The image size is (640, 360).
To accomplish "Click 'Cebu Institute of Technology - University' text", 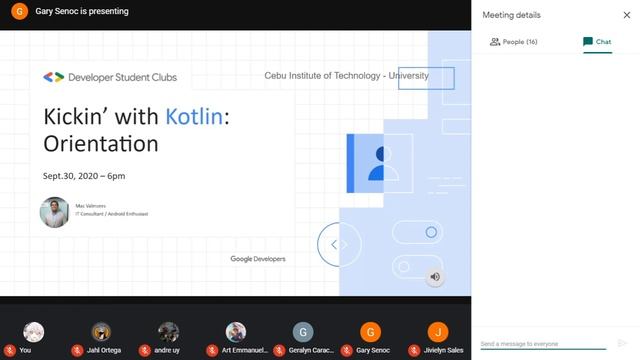I will click(x=347, y=76).
